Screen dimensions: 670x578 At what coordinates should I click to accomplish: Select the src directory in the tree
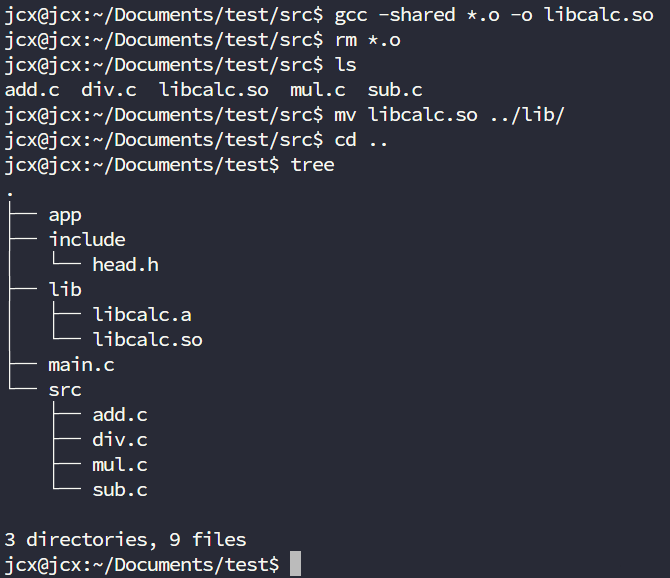64,390
